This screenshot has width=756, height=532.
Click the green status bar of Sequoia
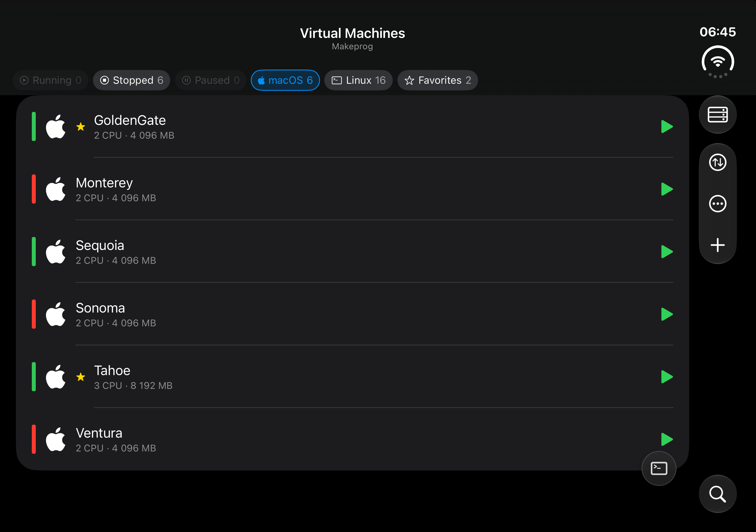pyautogui.click(x=34, y=252)
